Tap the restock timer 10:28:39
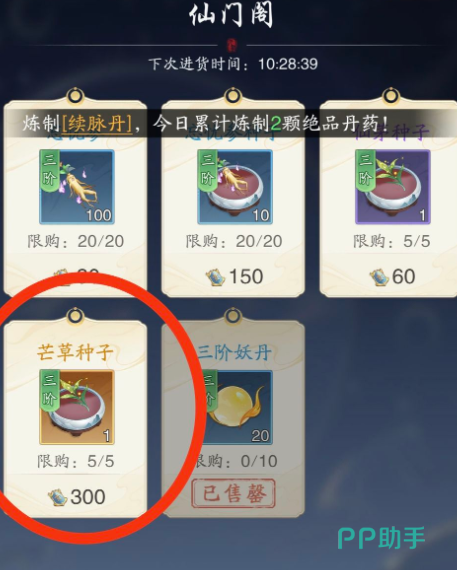Screen dimensions: 457x570 288,64
